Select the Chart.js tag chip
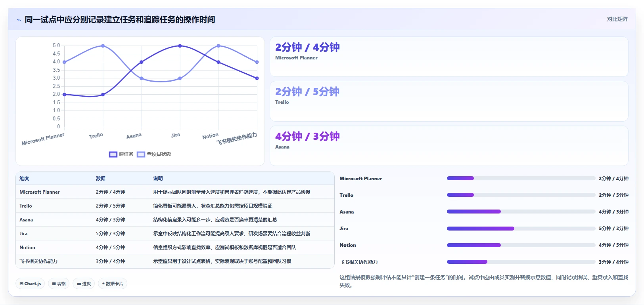Viewport: 644px width, 305px height. (30, 284)
